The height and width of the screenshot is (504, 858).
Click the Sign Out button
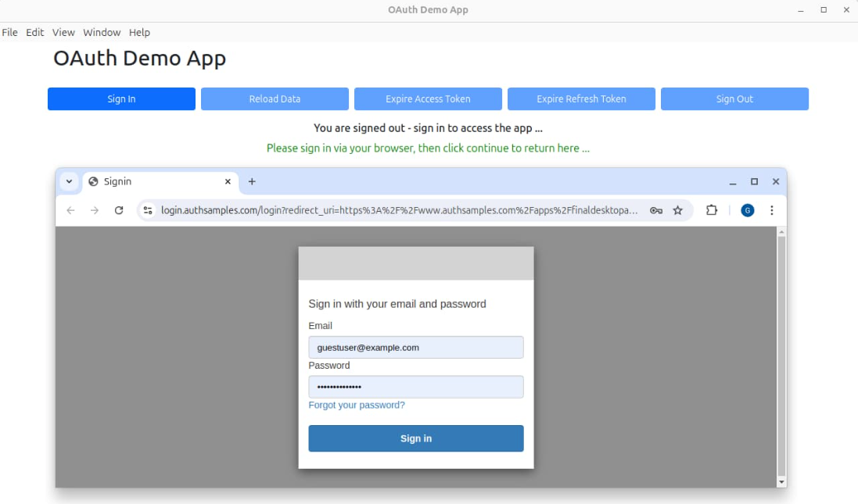pos(734,99)
